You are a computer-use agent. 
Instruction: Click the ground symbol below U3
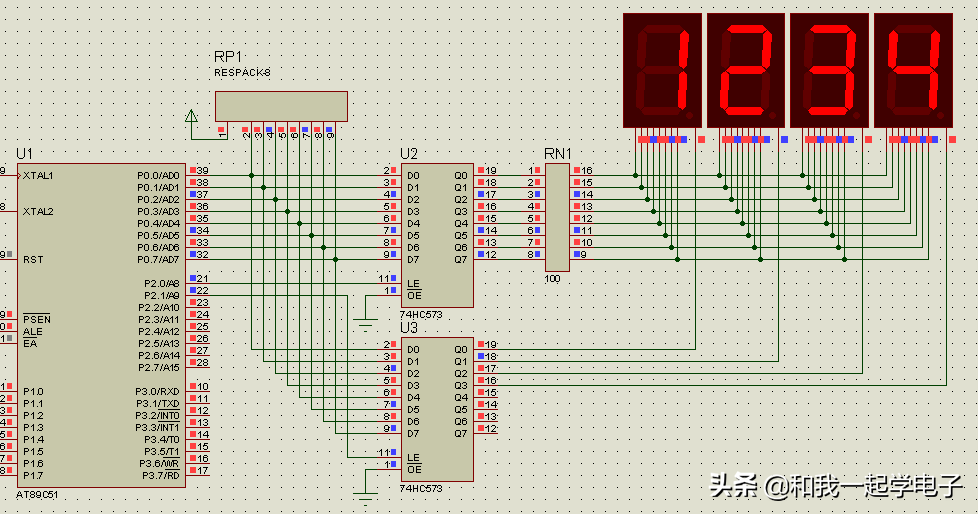tap(366, 498)
